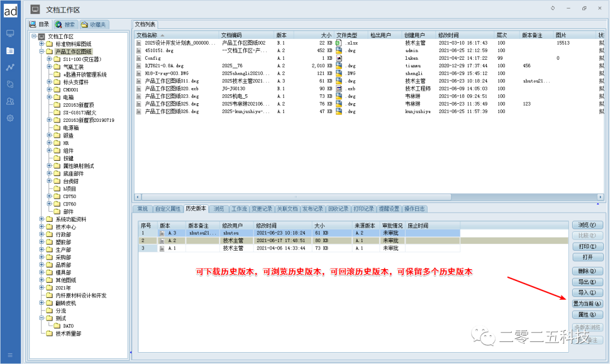Click the scroll-left arrow of the document list

coord(137,197)
